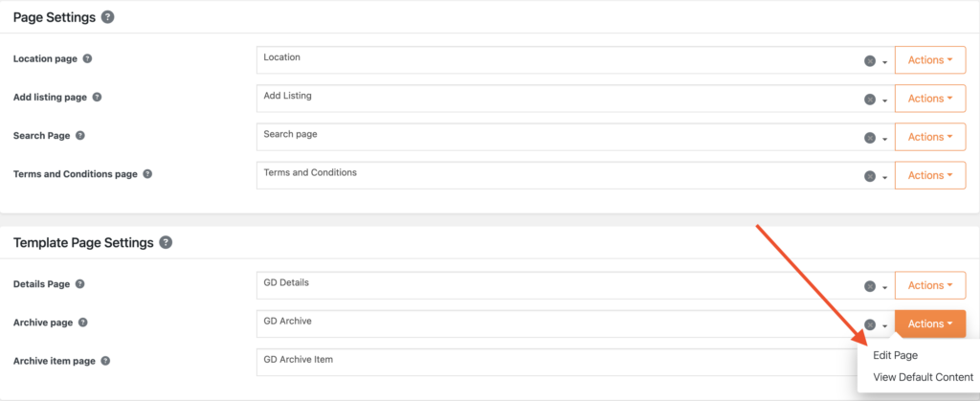The width and height of the screenshot is (980, 401).
Task: Clear the Search page selection
Action: pos(869,137)
